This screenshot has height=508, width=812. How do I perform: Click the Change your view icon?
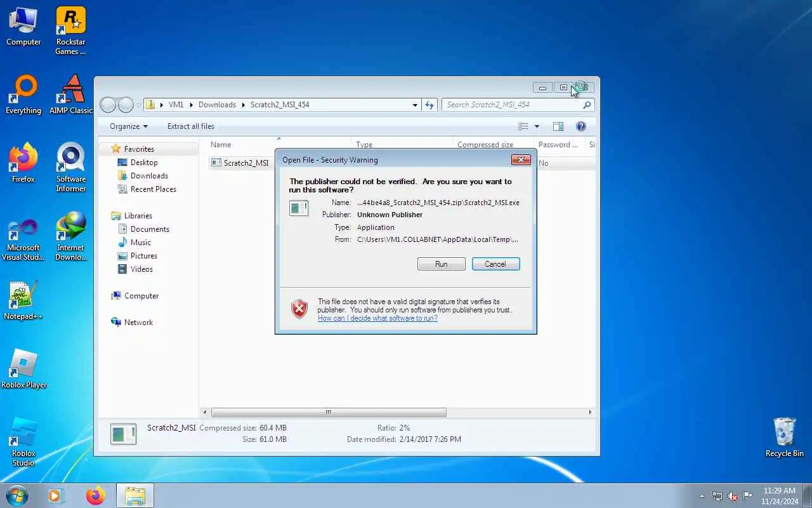[x=523, y=126]
